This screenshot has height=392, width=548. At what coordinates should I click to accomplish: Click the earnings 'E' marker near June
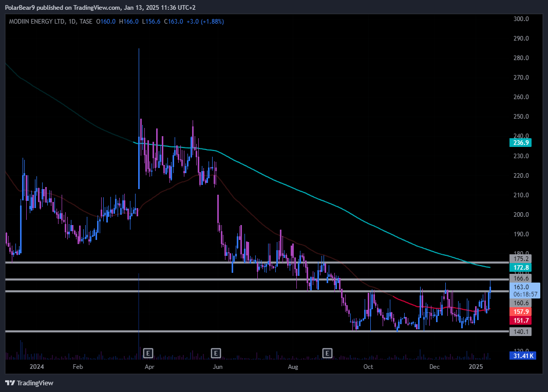[x=216, y=353]
